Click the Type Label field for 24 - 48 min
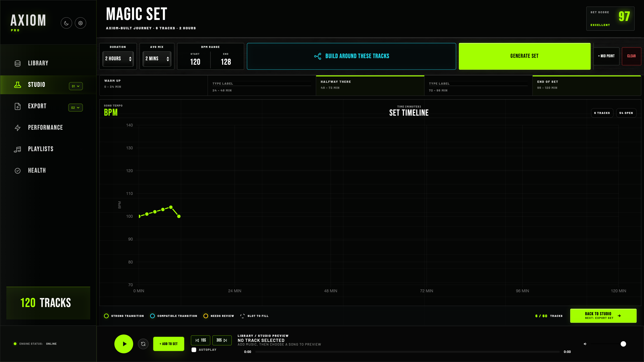 (261, 83)
